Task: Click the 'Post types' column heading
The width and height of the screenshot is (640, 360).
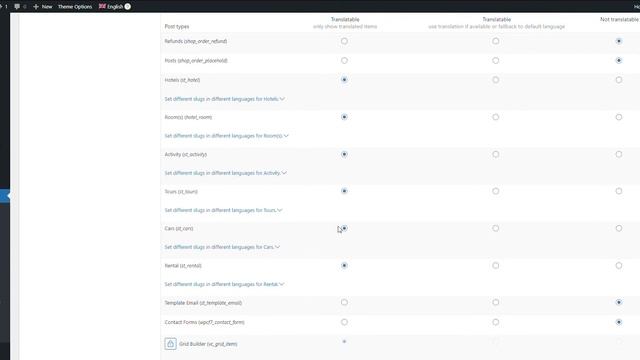Action: click(177, 27)
